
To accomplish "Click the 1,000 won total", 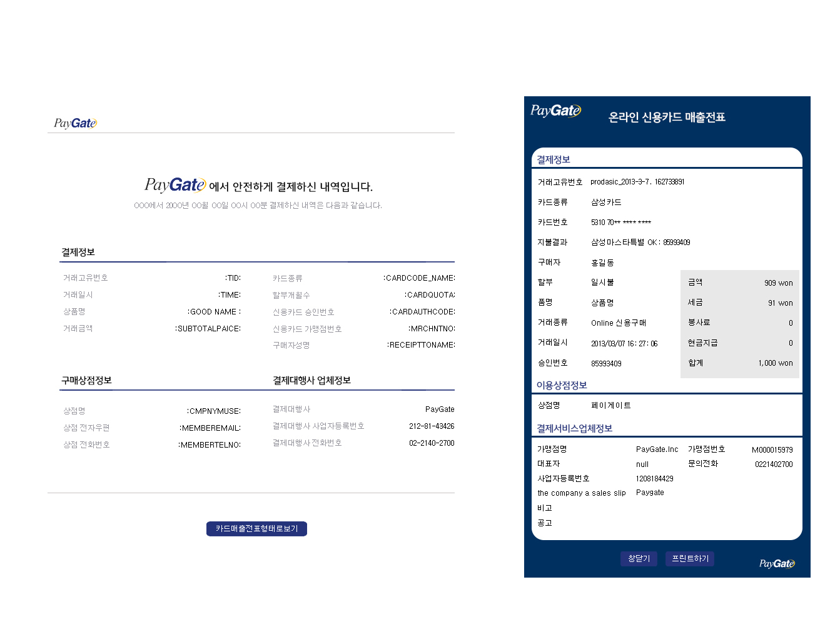I will [776, 363].
